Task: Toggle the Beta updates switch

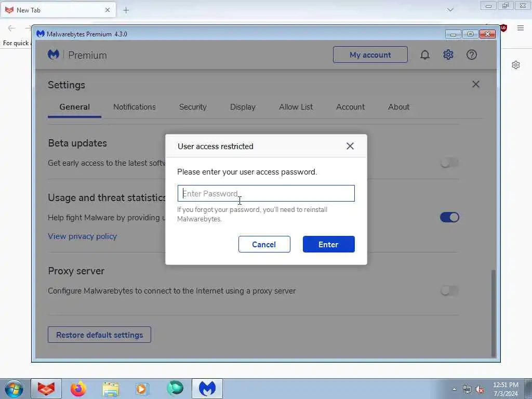Action: pyautogui.click(x=449, y=163)
